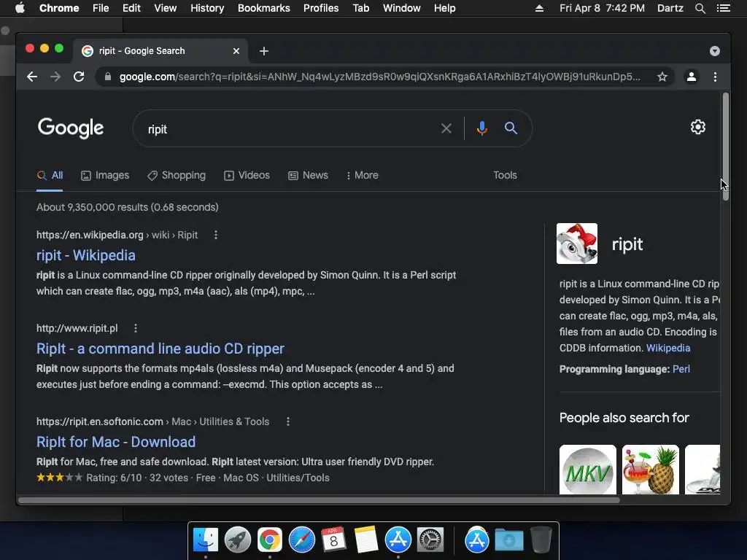
Task: Open the pineapple cocktail related thumbnail
Action: (x=650, y=470)
